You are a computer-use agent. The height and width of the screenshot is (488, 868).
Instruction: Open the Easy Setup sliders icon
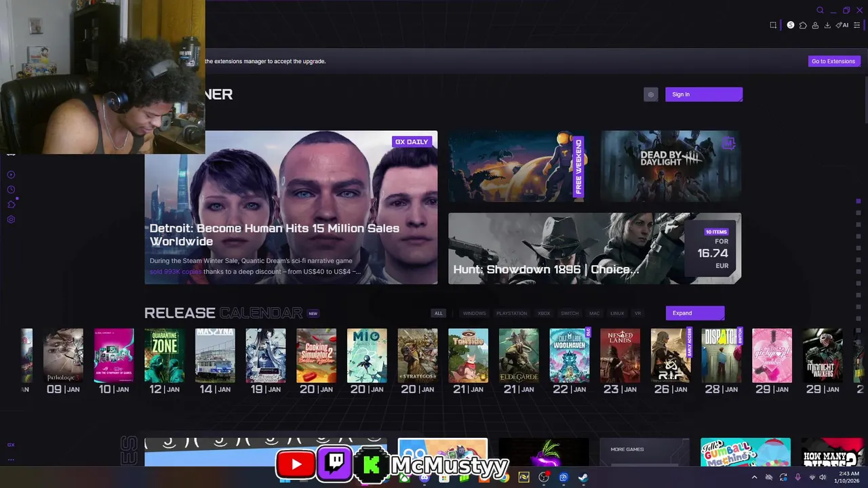[856, 25]
